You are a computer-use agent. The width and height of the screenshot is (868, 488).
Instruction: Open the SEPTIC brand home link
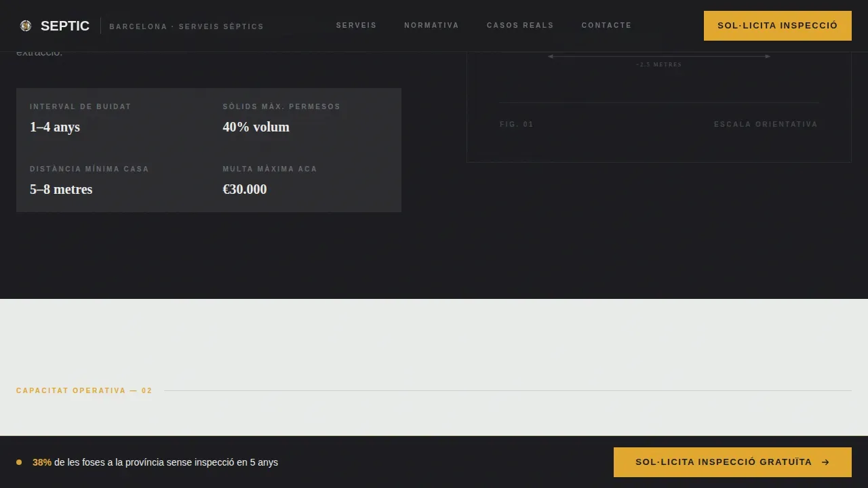[x=54, y=26]
